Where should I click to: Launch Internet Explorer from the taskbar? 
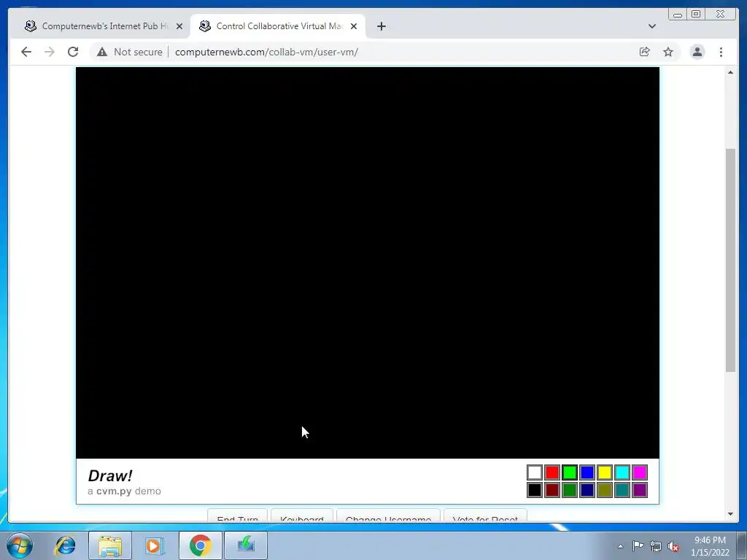66,545
